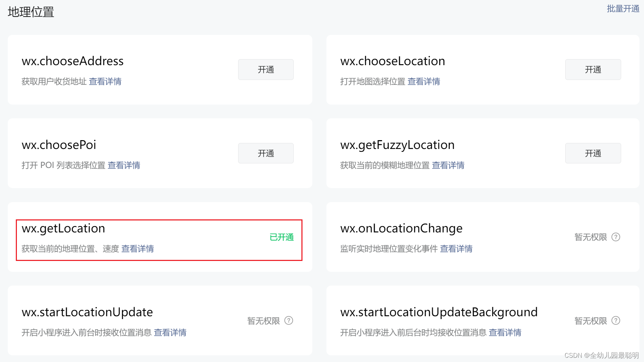Image resolution: width=644 pixels, height=362 pixels.
Task: Click description 获取用户收货地址
Action: [x=54, y=82]
